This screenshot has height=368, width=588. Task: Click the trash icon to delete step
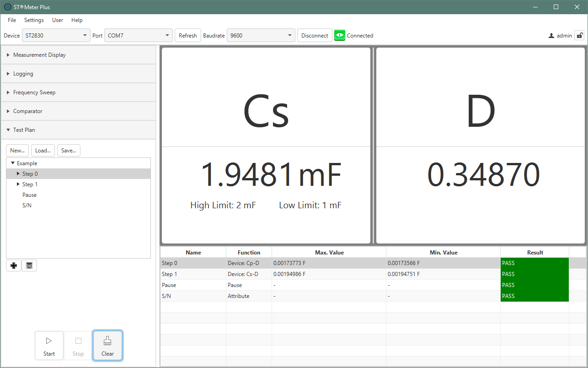(x=29, y=265)
